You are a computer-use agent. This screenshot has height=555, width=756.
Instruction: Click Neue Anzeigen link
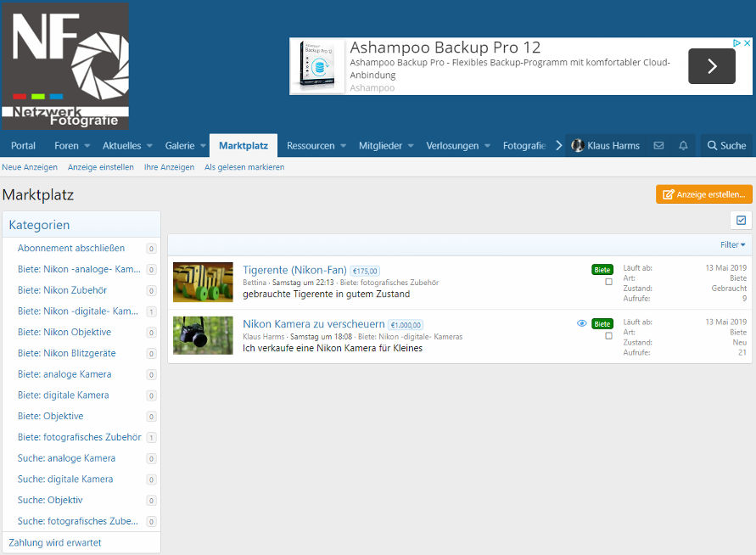pos(30,167)
